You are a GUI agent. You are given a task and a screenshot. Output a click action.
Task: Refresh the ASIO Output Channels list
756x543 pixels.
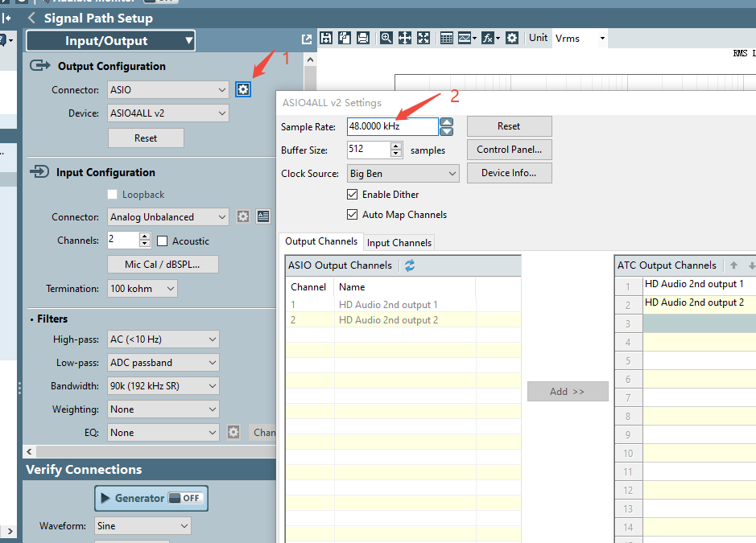pos(410,265)
